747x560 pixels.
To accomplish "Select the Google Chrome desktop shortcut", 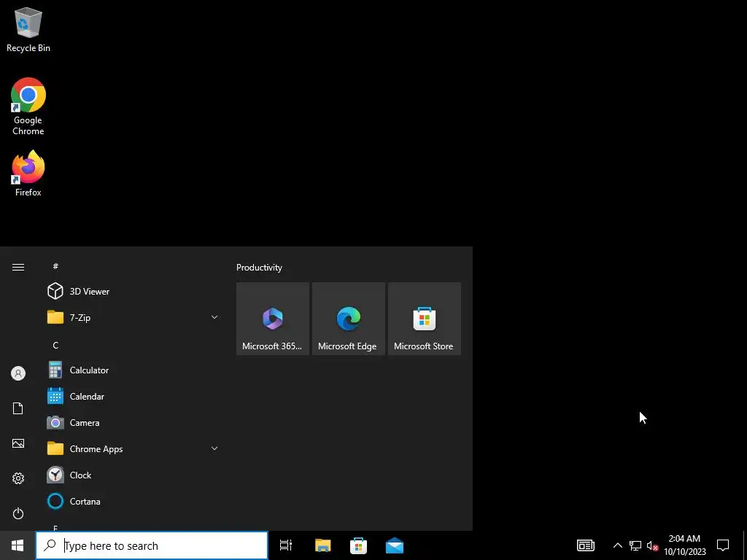I will coord(28,106).
